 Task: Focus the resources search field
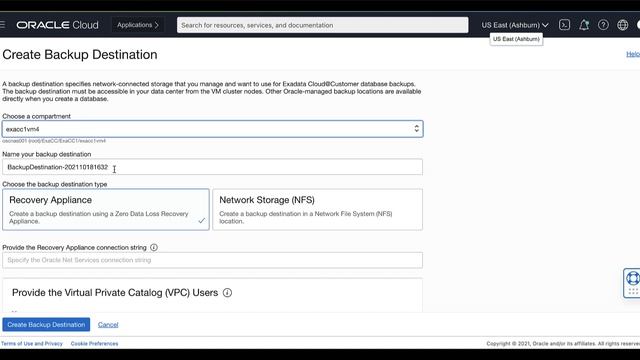[322, 25]
